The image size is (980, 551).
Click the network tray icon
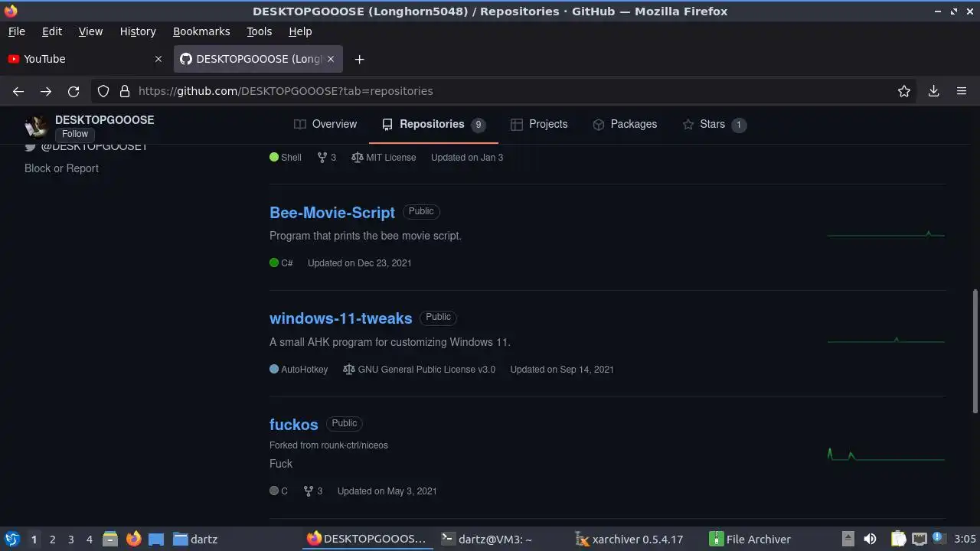[x=920, y=540]
